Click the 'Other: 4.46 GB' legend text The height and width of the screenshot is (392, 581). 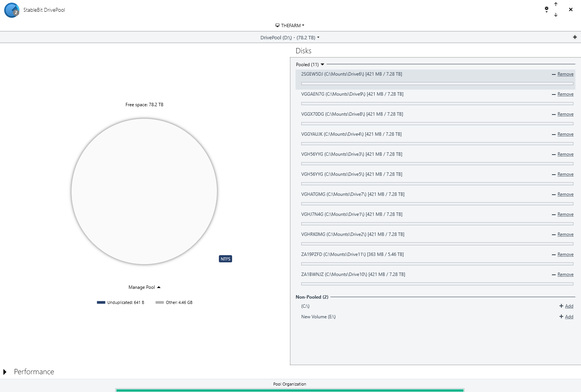pos(179,302)
